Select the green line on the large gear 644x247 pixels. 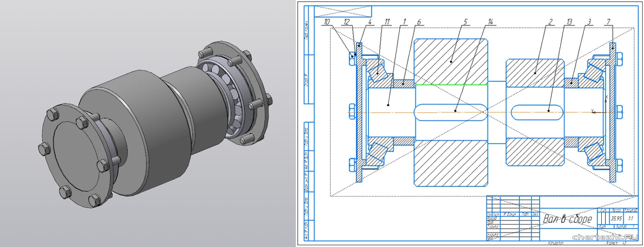click(451, 85)
